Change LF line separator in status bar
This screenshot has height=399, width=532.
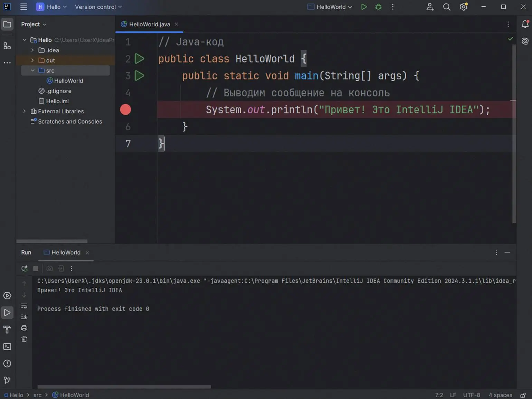(x=453, y=395)
